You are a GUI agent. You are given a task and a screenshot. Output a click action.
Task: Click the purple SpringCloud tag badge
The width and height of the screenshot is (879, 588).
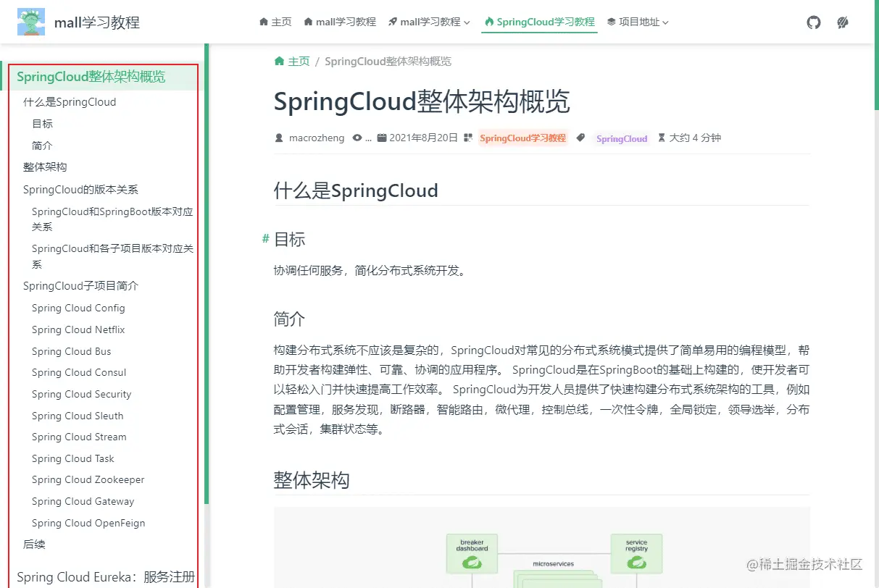pos(622,138)
